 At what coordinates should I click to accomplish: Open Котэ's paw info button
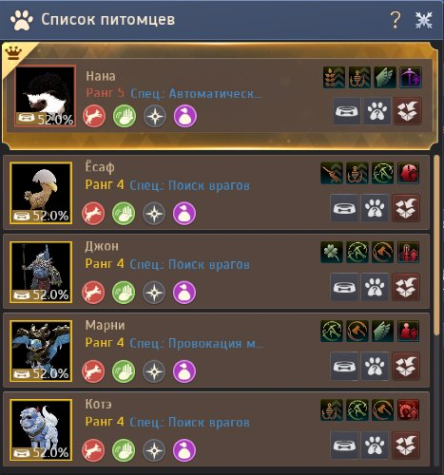pyautogui.click(x=375, y=445)
